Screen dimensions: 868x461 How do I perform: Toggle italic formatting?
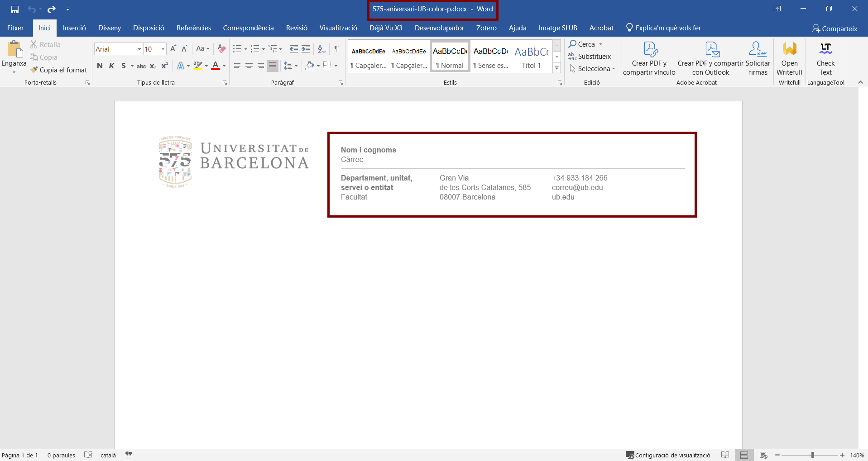(x=111, y=66)
